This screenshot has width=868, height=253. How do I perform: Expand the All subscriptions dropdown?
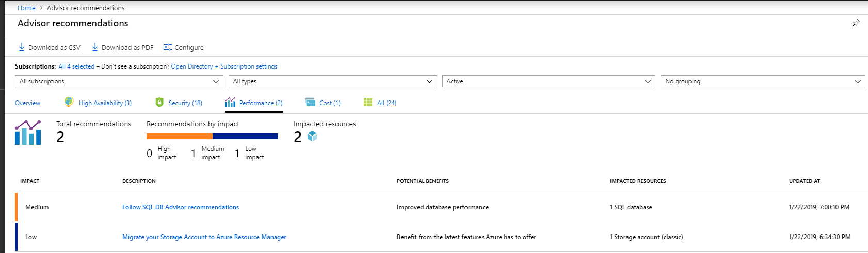(x=119, y=81)
